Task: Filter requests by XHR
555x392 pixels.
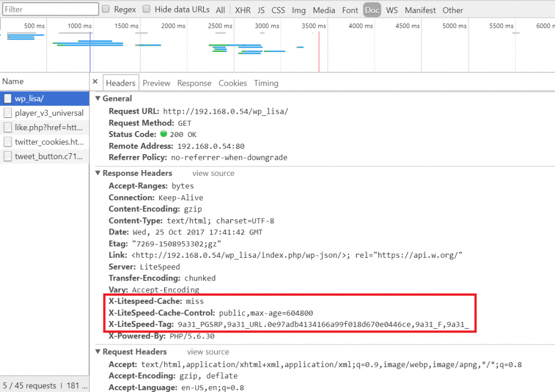Action: pyautogui.click(x=243, y=10)
